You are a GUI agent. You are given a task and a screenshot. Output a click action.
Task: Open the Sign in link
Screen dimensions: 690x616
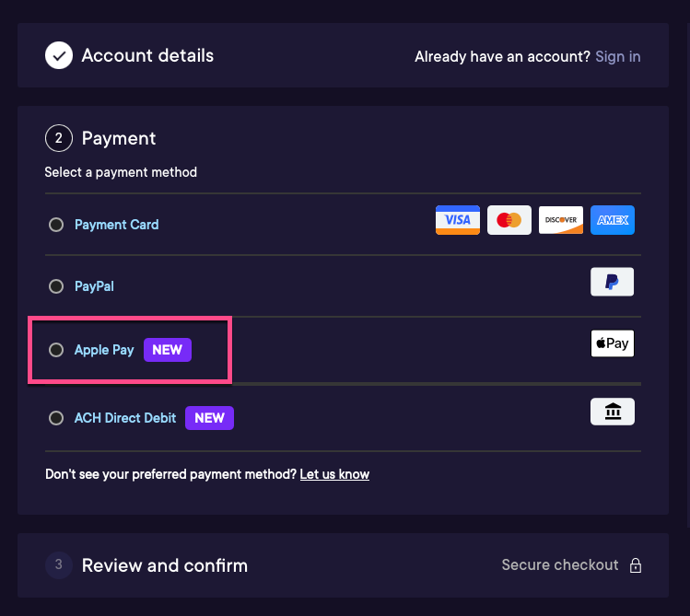[x=618, y=57]
